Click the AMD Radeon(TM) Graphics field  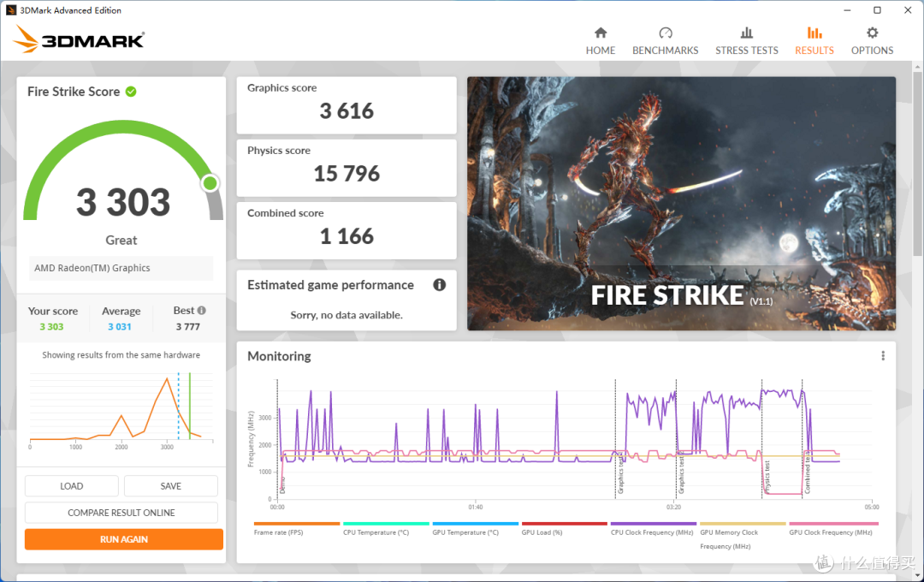[121, 268]
